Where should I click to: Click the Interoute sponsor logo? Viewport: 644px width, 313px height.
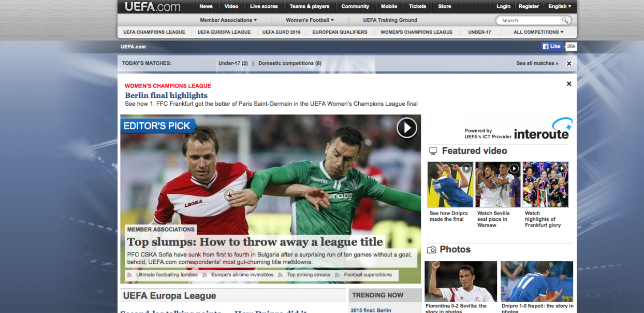[541, 130]
